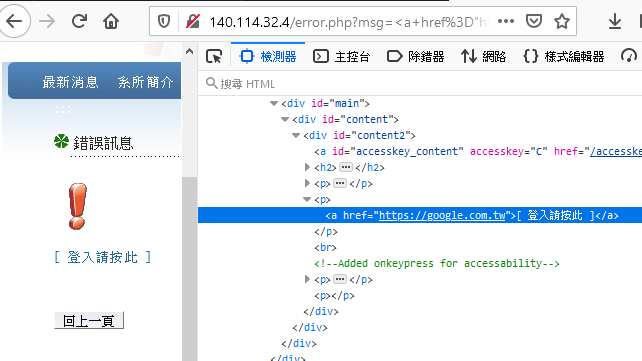Bookmark this page with the star
This screenshot has width=642, height=361.
pos(562,21)
